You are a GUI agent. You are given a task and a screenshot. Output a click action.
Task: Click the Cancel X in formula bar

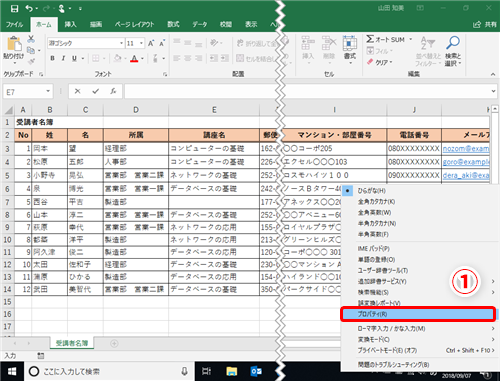[77, 91]
